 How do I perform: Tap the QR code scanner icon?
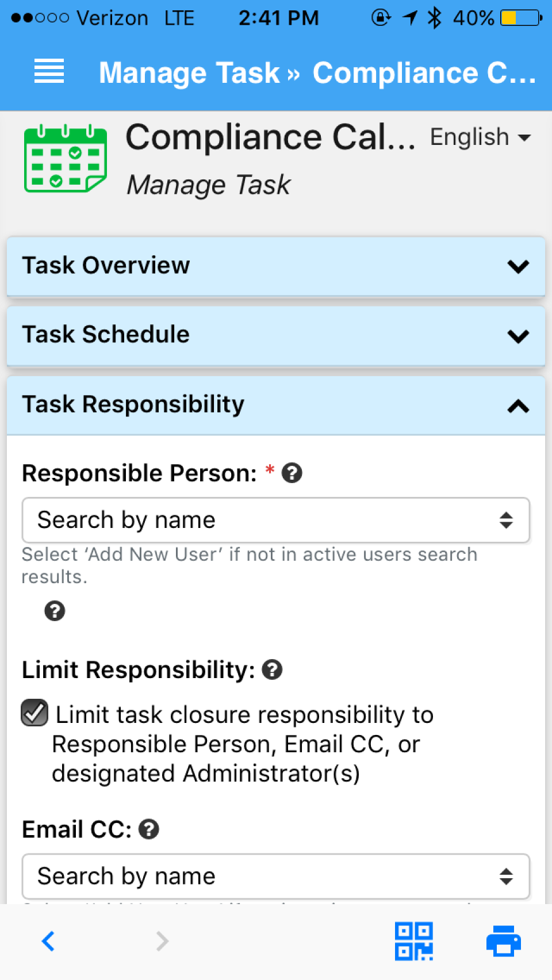pyautogui.click(x=413, y=941)
